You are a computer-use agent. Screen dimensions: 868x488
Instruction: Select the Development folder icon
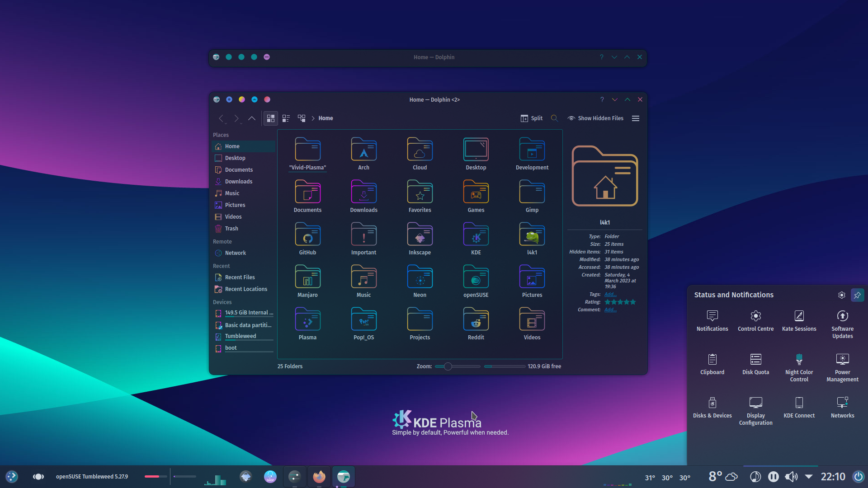point(532,149)
